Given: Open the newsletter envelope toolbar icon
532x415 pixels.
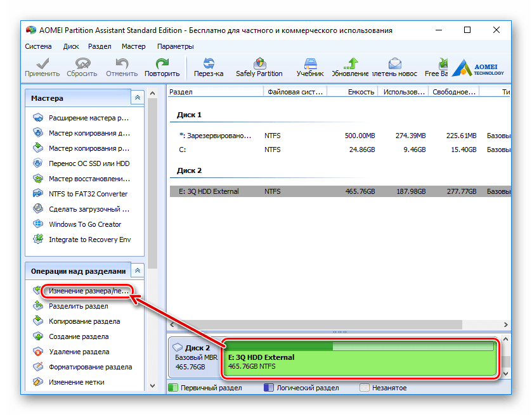Looking at the screenshot, I should (x=394, y=63).
